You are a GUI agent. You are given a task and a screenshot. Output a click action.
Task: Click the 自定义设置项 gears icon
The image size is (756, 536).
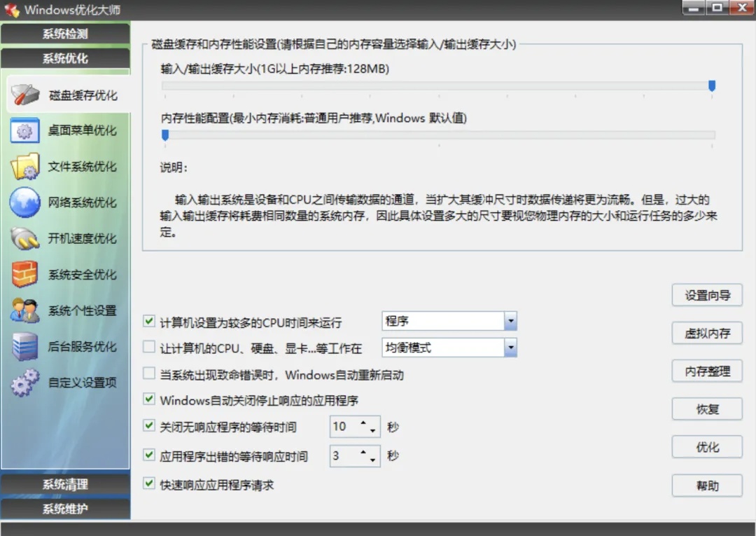[x=25, y=383]
